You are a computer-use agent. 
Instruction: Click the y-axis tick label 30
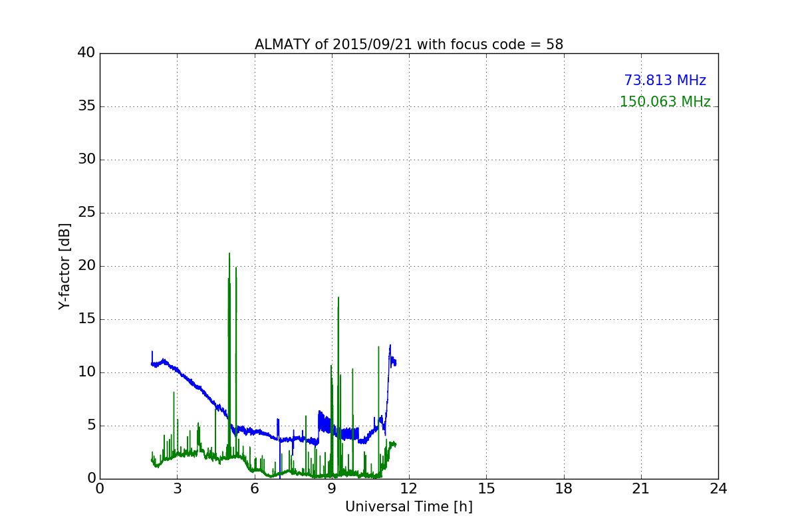[86, 160]
